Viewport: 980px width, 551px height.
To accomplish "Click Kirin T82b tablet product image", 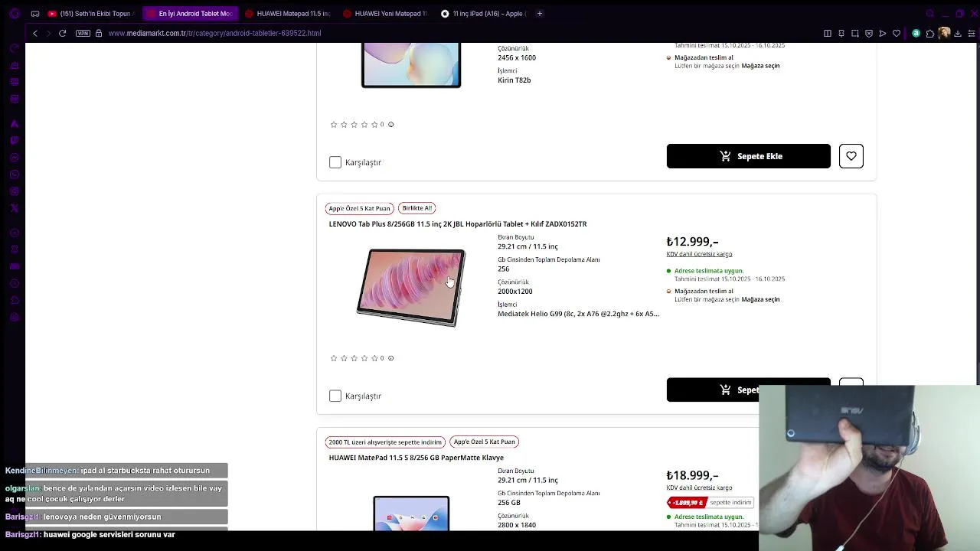I will (411, 65).
